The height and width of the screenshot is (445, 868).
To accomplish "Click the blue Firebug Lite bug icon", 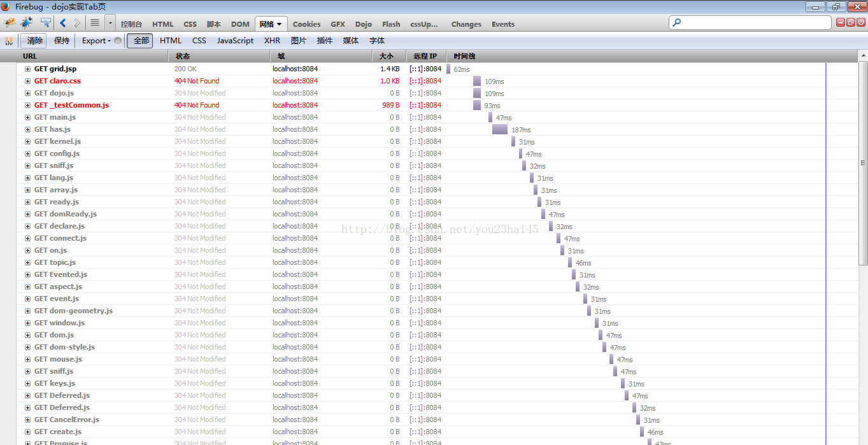I will [x=26, y=23].
